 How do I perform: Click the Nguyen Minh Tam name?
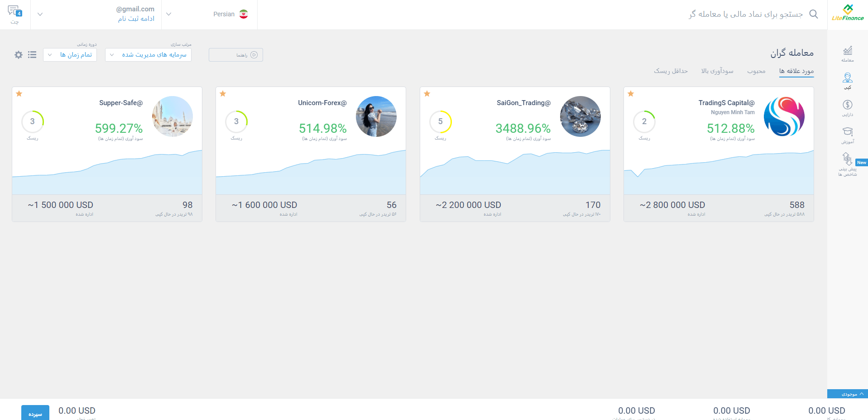pyautogui.click(x=733, y=112)
